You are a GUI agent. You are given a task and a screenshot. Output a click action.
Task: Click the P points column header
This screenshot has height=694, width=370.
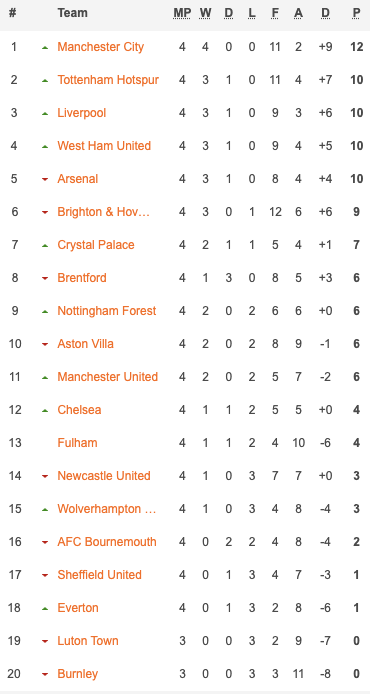coord(356,13)
